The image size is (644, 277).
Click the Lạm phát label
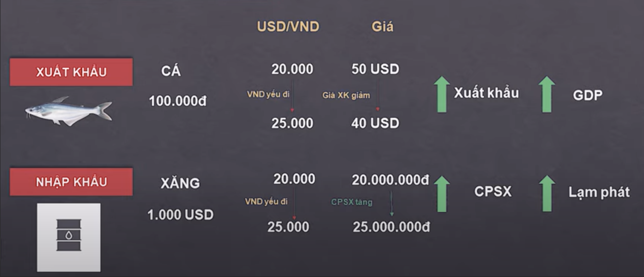599,193
